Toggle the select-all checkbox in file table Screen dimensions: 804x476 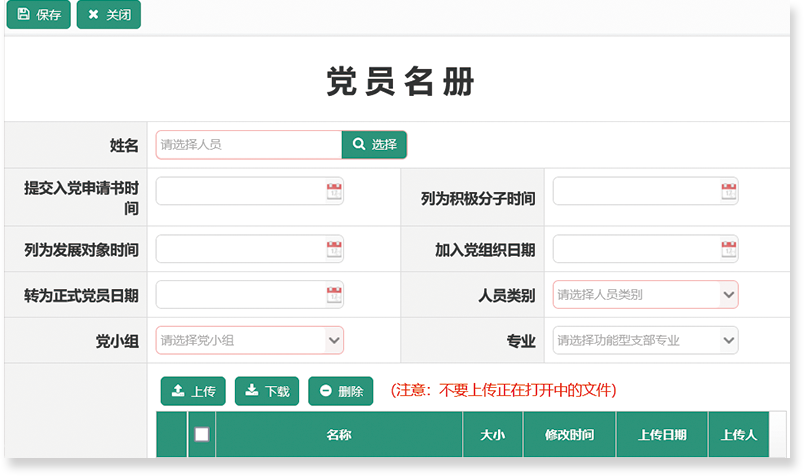pyautogui.click(x=202, y=435)
